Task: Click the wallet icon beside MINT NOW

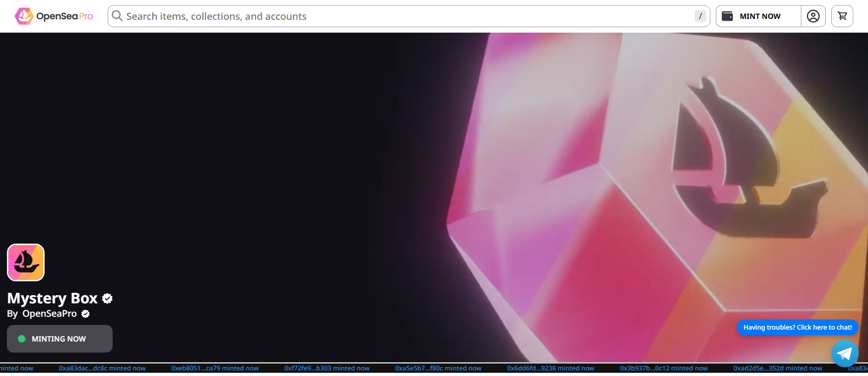Action: (x=727, y=16)
